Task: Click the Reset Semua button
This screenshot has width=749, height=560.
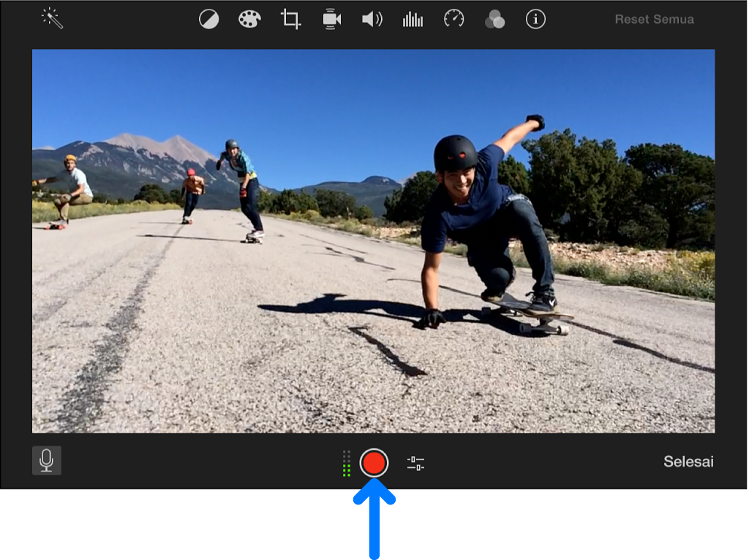Action: tap(654, 20)
